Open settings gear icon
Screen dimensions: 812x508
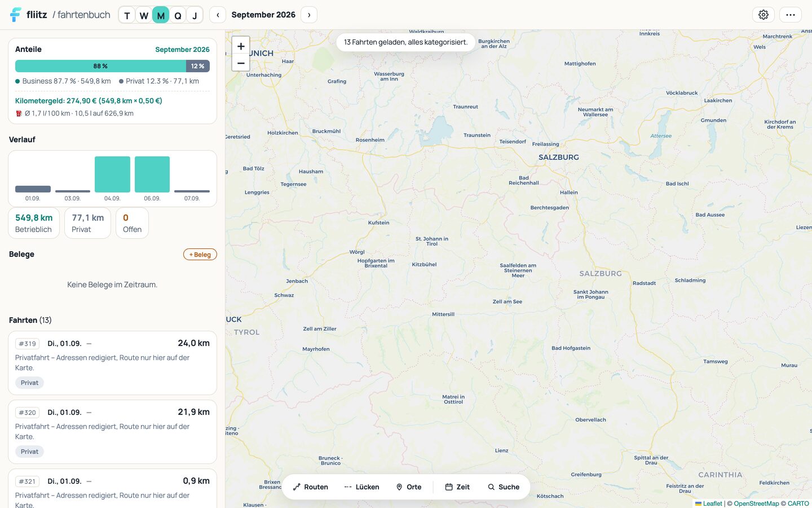pyautogui.click(x=764, y=15)
